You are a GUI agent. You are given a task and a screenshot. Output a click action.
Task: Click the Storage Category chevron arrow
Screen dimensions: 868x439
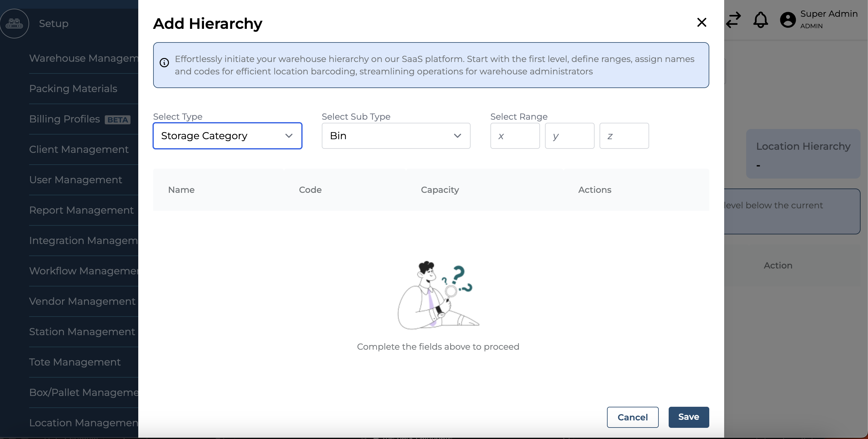coord(289,136)
